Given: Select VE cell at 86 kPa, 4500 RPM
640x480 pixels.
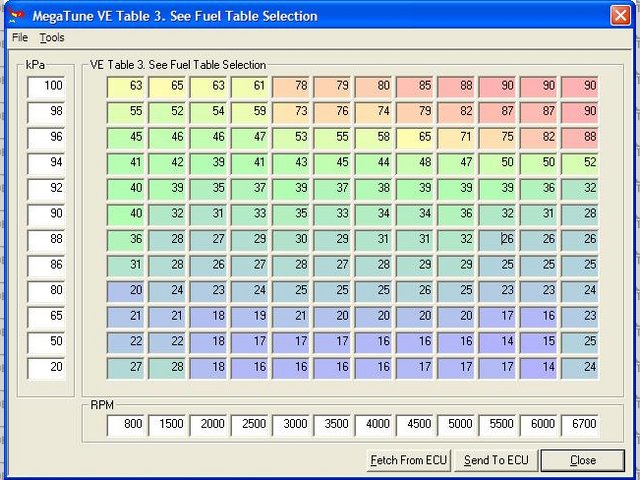Looking at the screenshot, I should (415, 265).
